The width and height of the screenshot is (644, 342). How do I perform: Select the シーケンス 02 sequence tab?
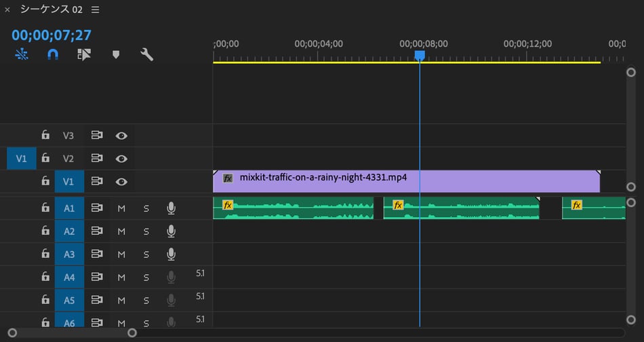(49, 9)
